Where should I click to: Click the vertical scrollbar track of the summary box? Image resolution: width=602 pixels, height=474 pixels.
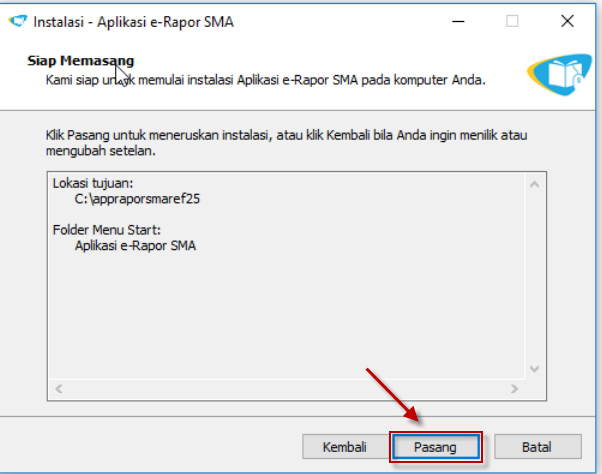(x=534, y=276)
